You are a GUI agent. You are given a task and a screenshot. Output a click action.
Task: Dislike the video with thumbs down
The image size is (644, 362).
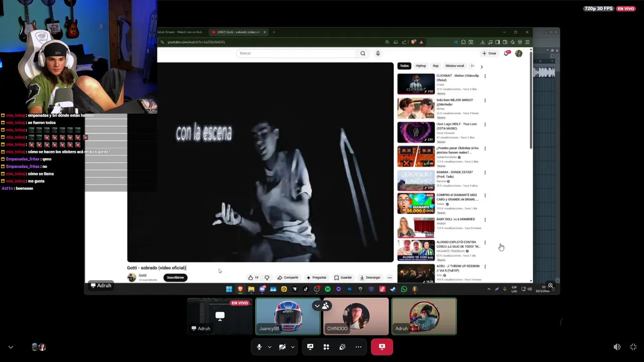point(267,278)
